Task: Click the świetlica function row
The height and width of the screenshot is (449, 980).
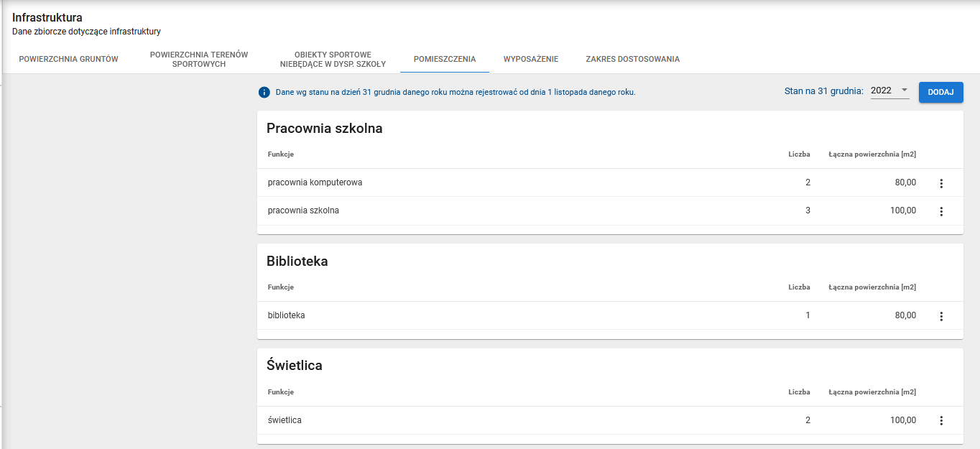Action: (285, 420)
